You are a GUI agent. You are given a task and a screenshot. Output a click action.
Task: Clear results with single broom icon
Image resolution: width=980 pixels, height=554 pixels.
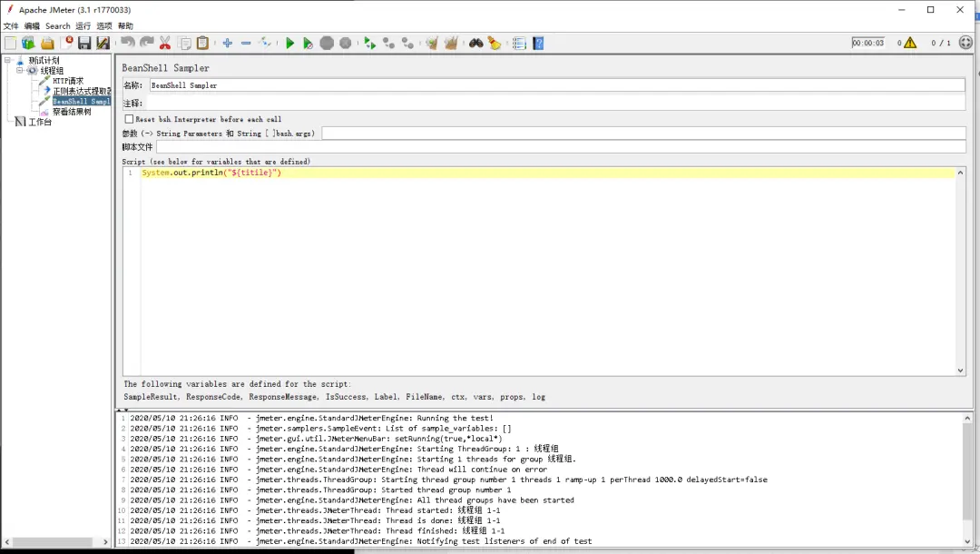click(x=432, y=44)
